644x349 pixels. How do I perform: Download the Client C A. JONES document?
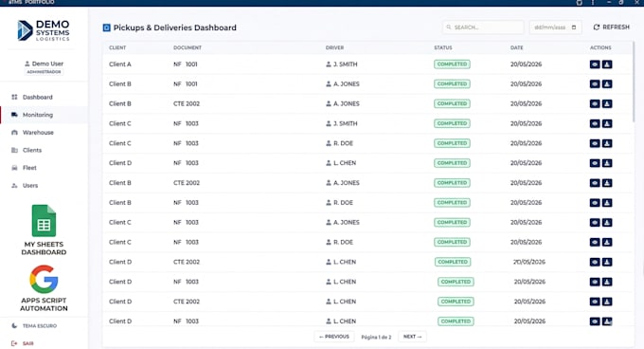(607, 222)
